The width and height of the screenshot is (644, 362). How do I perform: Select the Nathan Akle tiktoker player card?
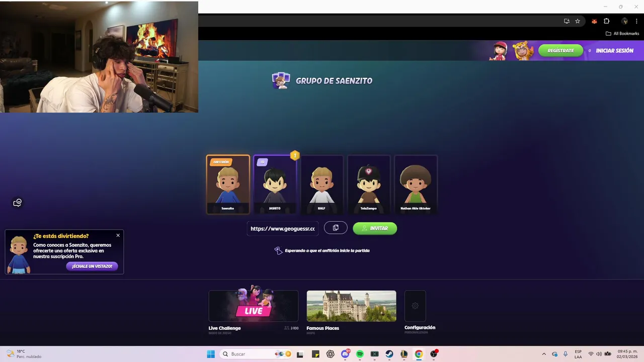click(x=416, y=185)
